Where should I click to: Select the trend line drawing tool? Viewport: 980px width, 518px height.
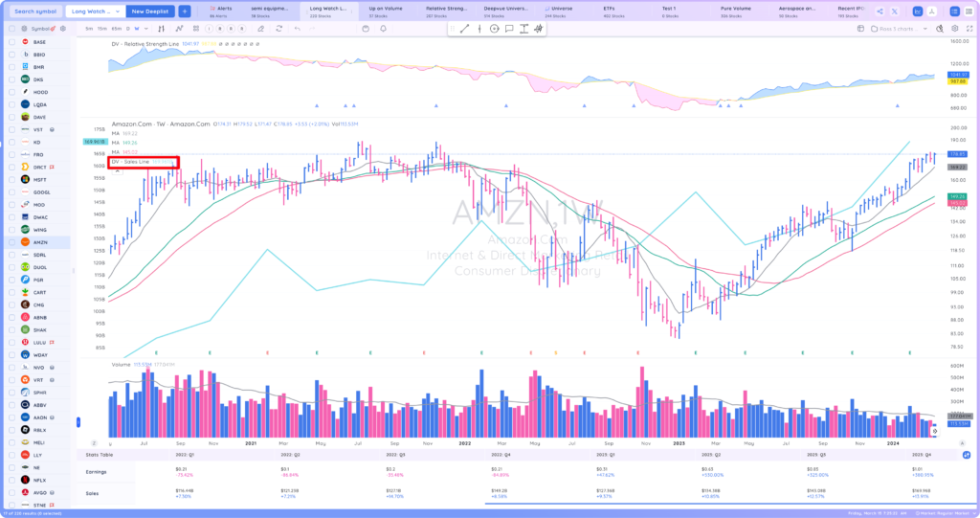(x=464, y=29)
